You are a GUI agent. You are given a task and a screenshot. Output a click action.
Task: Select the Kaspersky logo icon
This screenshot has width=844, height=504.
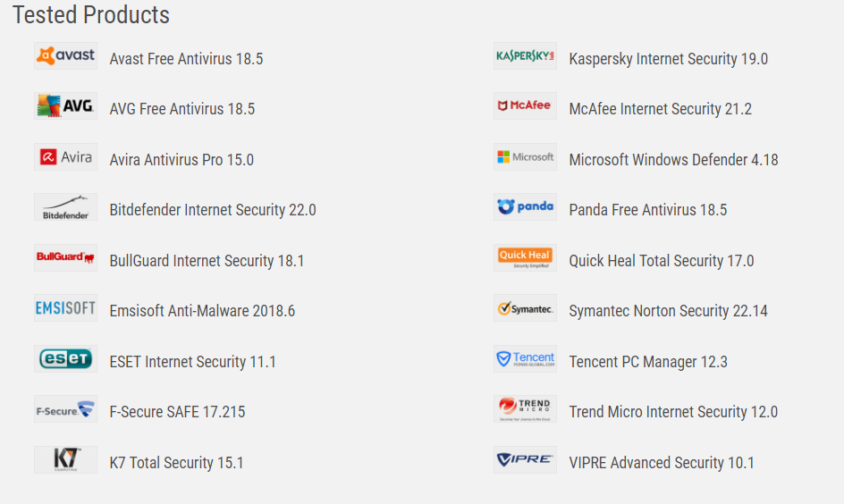click(525, 56)
